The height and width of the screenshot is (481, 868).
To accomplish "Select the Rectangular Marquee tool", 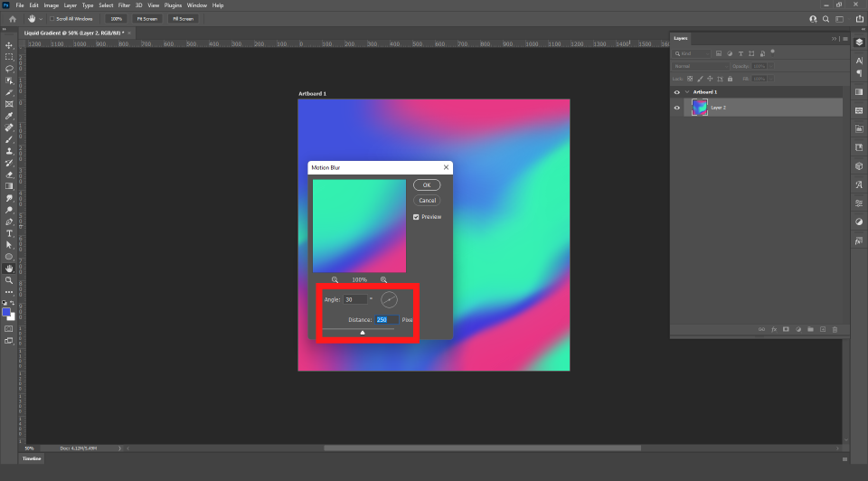I will (x=9, y=56).
